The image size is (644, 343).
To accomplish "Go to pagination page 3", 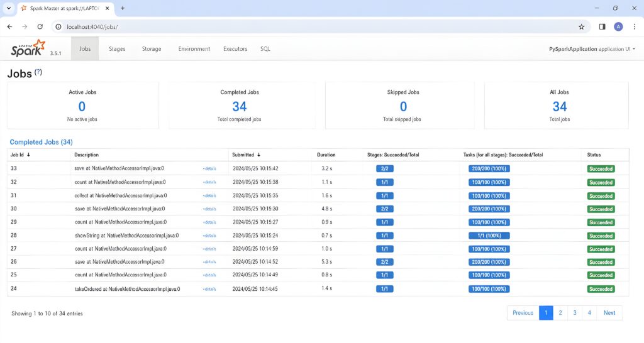I will (575, 313).
